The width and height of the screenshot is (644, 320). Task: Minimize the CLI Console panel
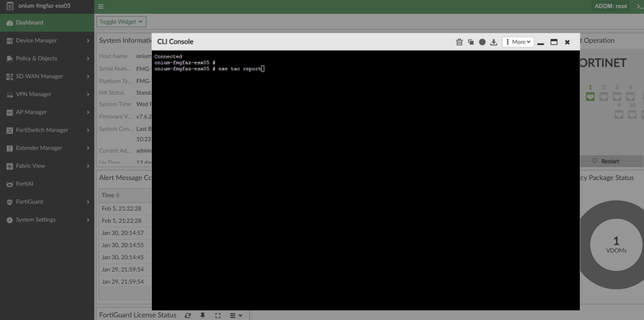point(541,42)
